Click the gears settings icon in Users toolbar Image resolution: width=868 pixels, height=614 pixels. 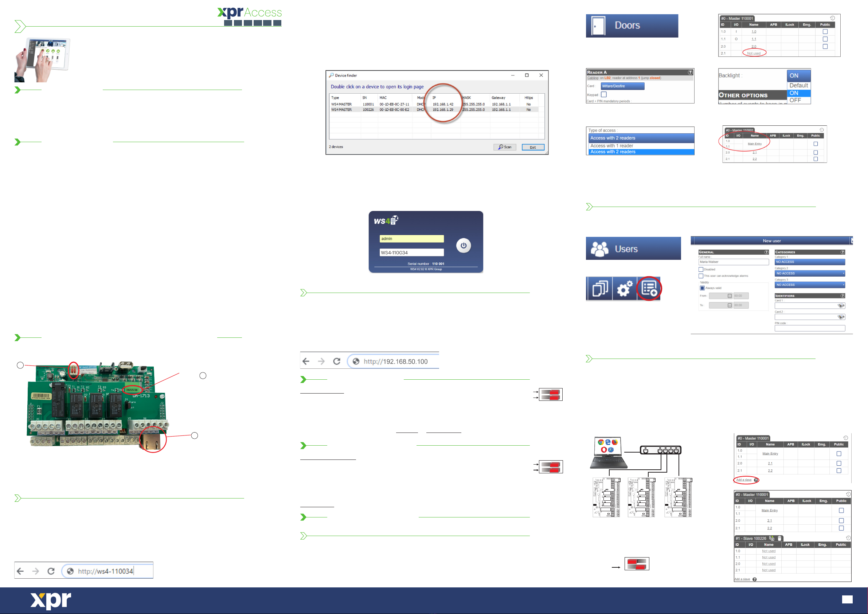624,289
